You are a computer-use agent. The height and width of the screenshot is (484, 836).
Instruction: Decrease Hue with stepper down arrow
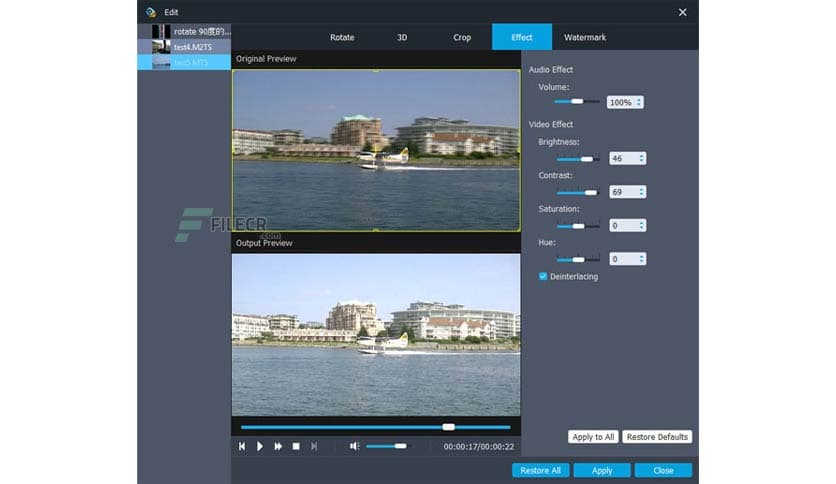click(641, 261)
